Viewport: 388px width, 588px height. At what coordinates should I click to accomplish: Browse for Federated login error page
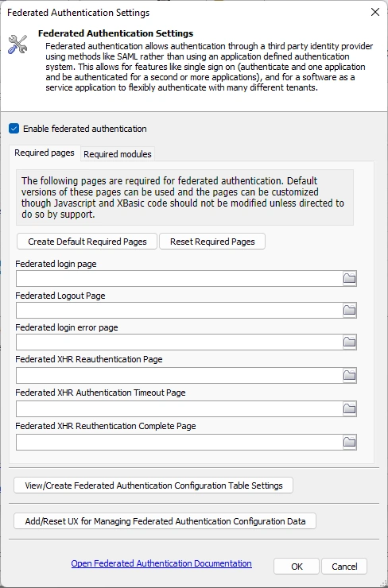349,342
